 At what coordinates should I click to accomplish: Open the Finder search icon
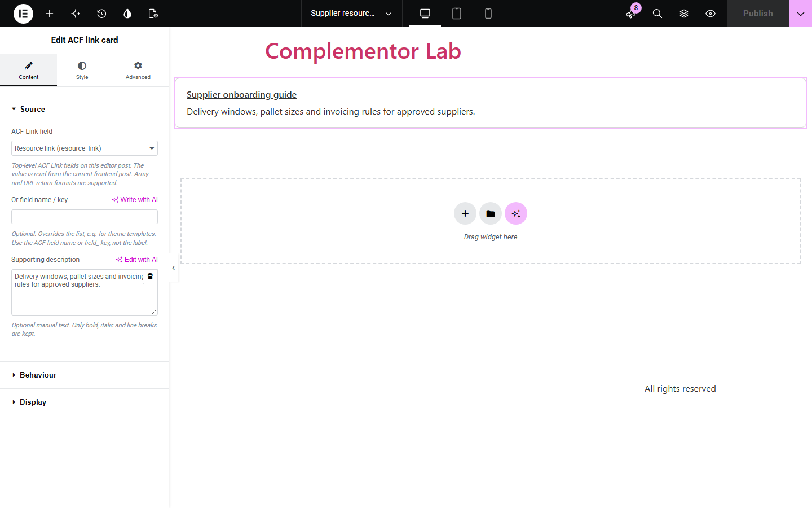657,14
